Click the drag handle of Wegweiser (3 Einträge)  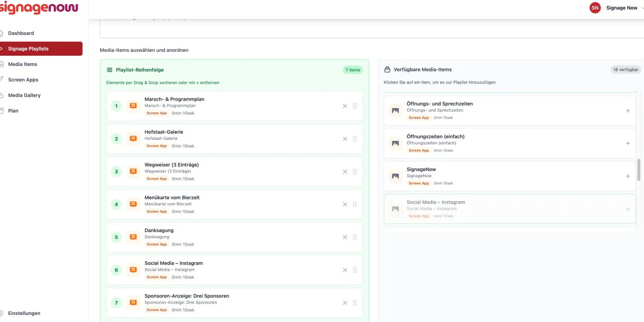click(x=355, y=172)
